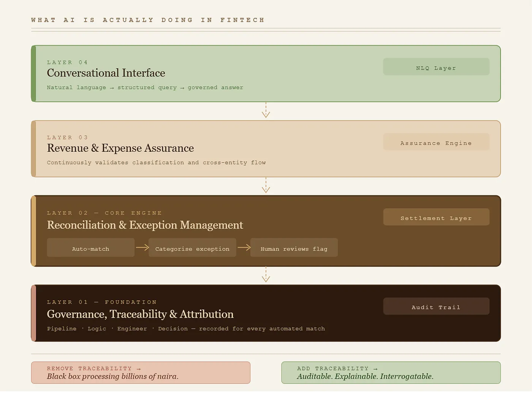Click the Settlement Layer badge
This screenshot has height=399, width=532.
[x=436, y=217]
